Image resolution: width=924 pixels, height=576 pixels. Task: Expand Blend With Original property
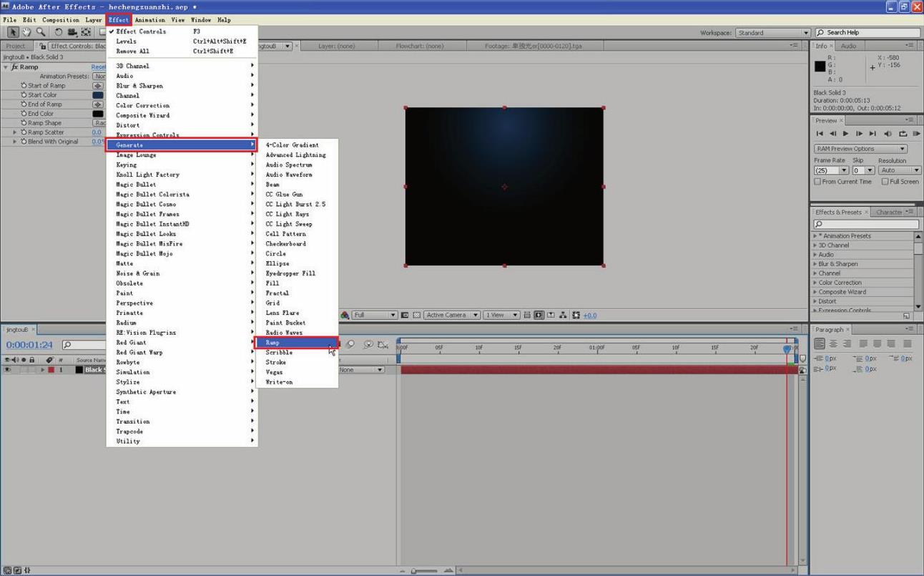coord(15,142)
